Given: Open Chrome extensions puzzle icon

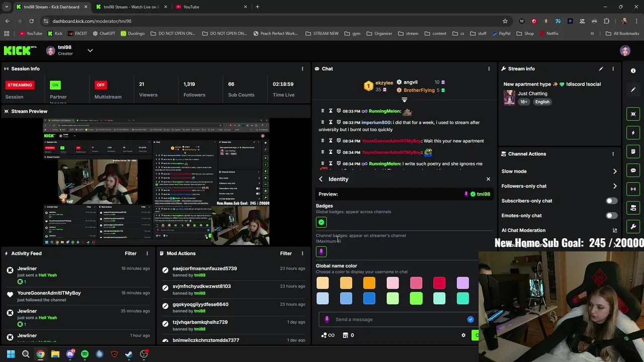Looking at the screenshot, I should click(606, 21).
